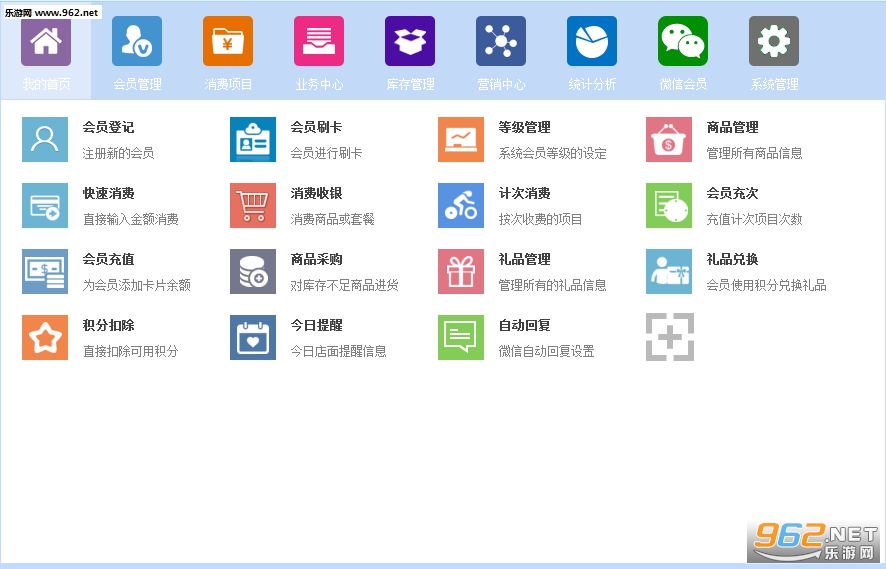Click the text 系统会员等级的设定
Screen dimensions: 886x569
point(553,153)
